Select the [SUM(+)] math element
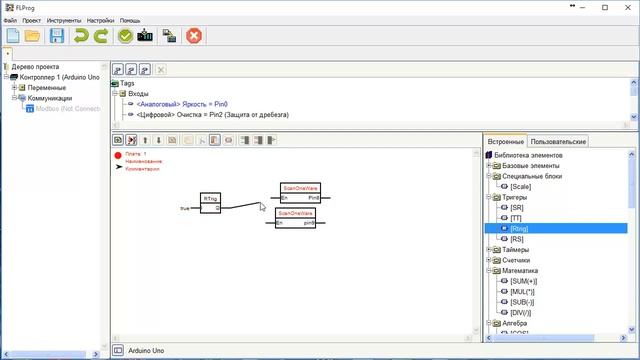The image size is (640, 360). point(524,281)
